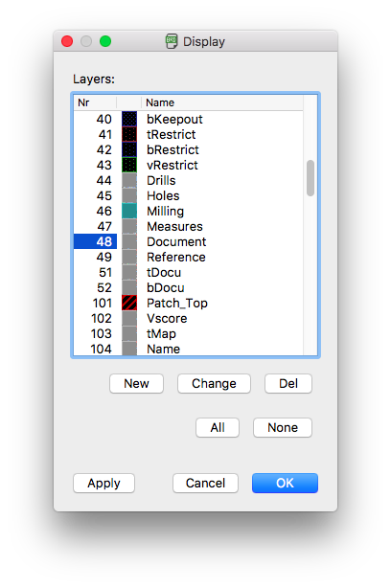Viewport: 391px width, 588px height.
Task: Click the blue bRestrict layer swatch
Action: (129, 149)
